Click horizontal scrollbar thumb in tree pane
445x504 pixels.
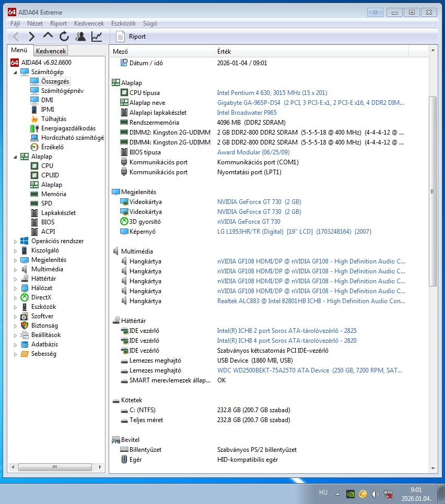[x=55, y=467]
